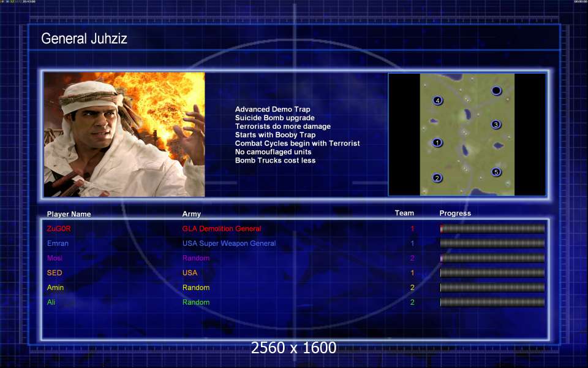The image size is (588, 368).
Task: Select player name Ali
Action: click(x=51, y=302)
